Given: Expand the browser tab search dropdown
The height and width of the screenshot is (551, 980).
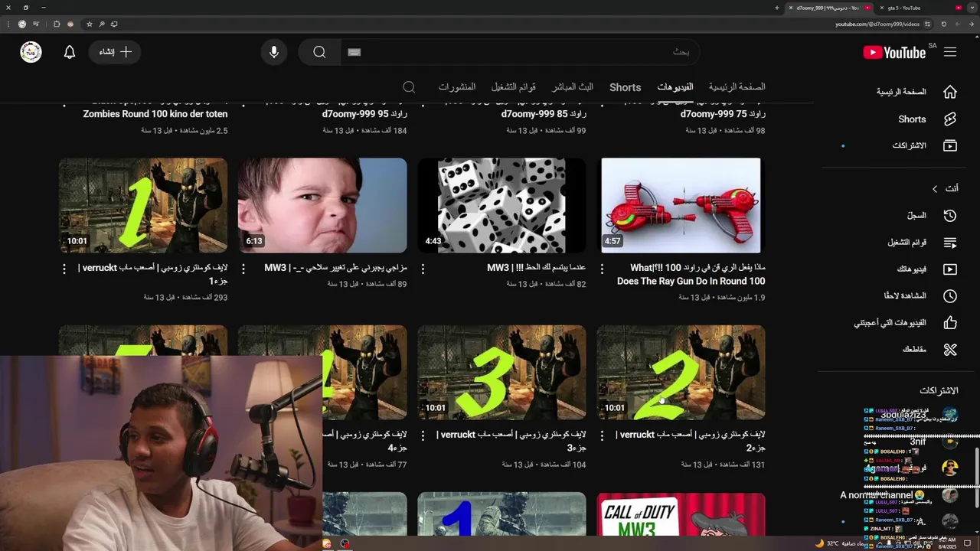Looking at the screenshot, I should click(972, 8).
